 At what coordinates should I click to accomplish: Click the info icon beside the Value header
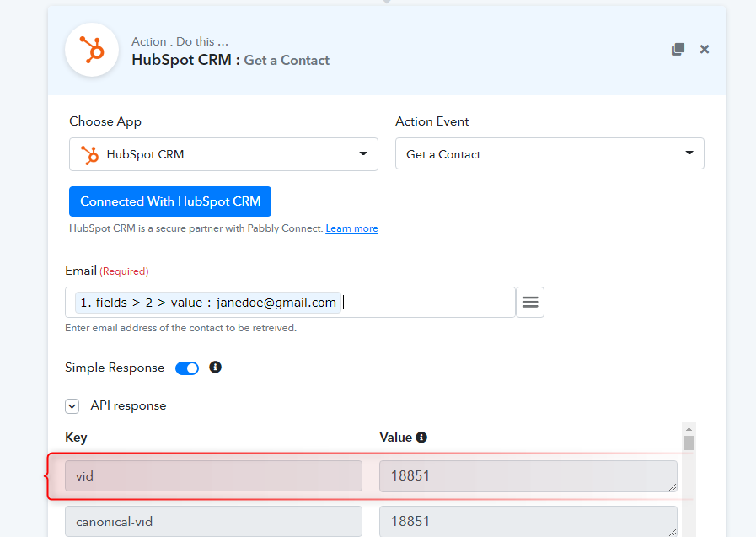point(421,438)
